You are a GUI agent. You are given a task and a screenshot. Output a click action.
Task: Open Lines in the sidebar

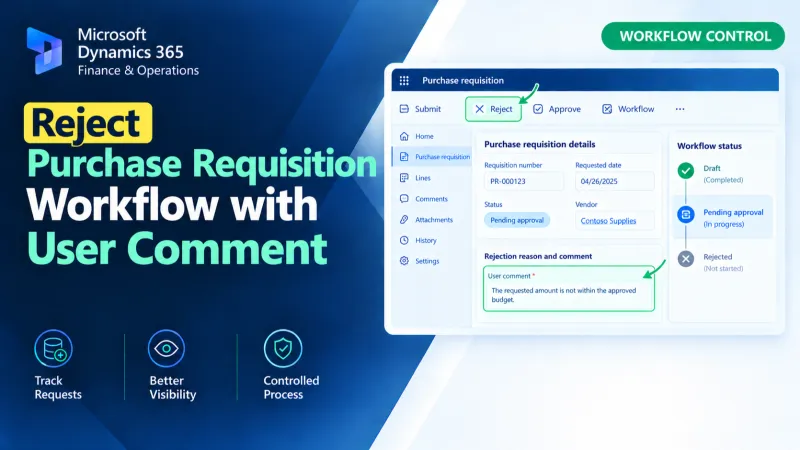[416, 178]
